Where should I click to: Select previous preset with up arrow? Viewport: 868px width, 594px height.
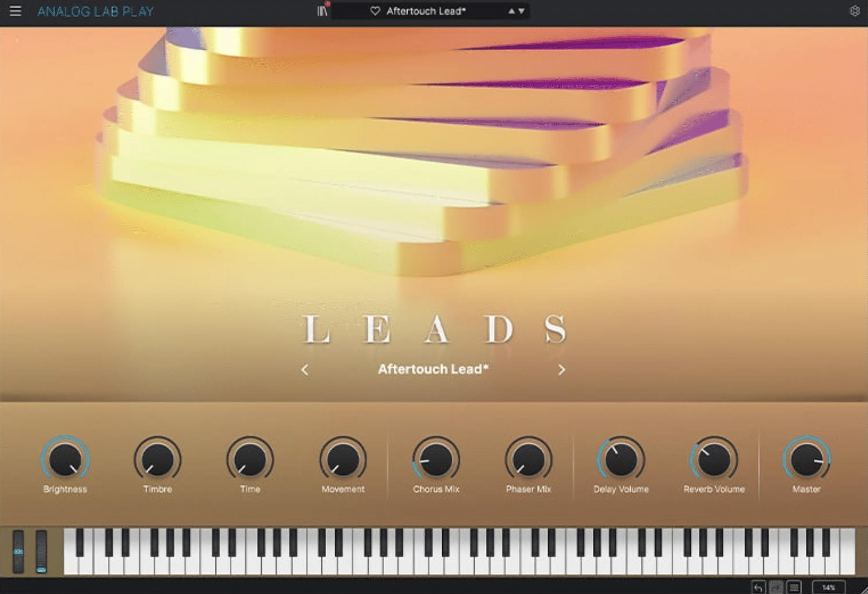click(512, 11)
